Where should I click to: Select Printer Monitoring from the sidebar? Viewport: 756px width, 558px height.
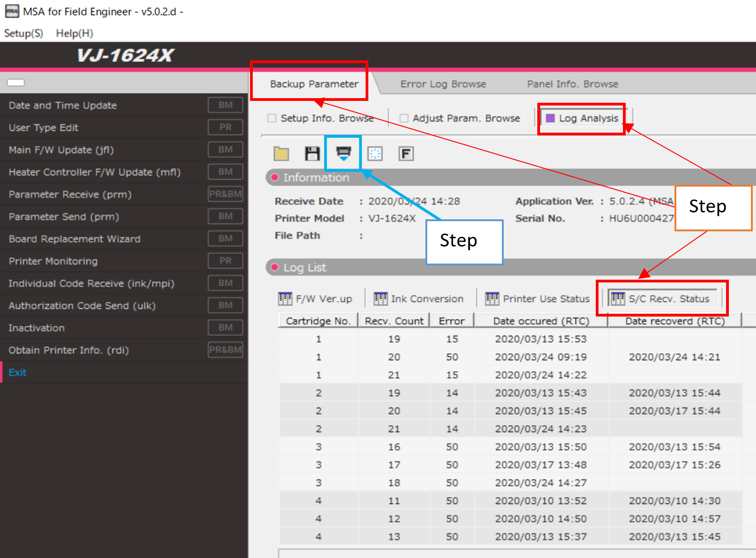53,261
